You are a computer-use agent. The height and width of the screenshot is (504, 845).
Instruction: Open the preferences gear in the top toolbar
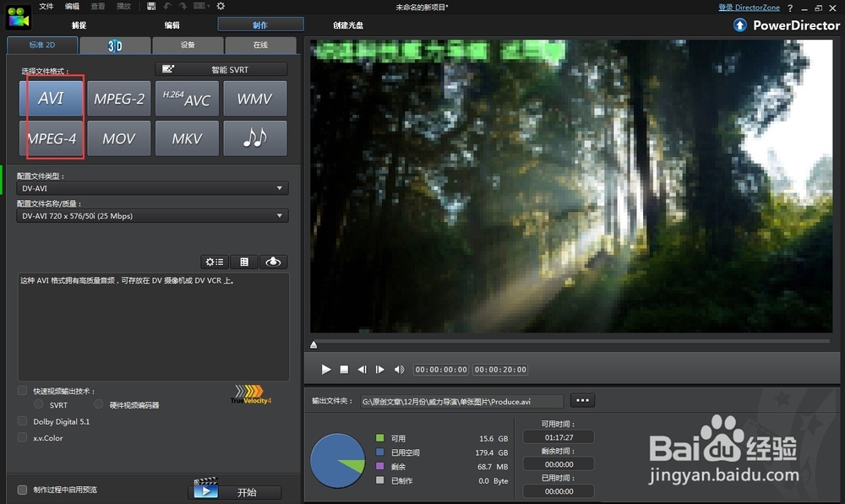click(x=221, y=6)
